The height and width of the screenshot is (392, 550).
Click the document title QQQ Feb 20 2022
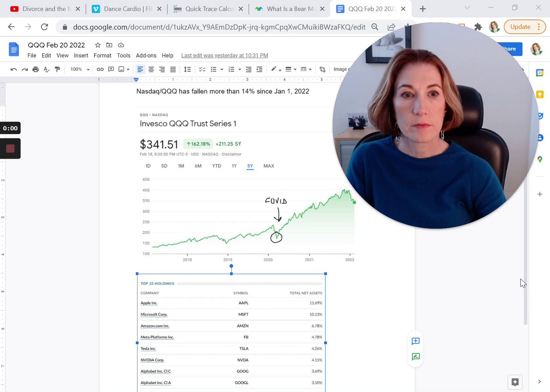56,45
